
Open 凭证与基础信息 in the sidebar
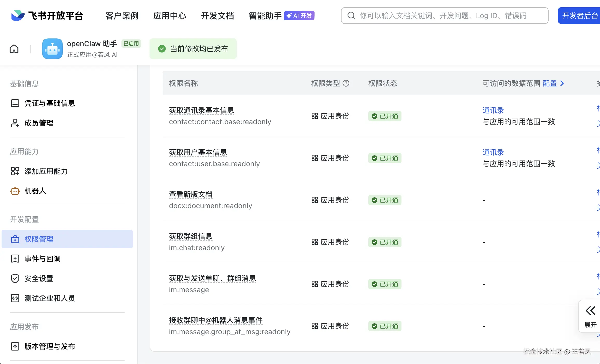tap(50, 103)
